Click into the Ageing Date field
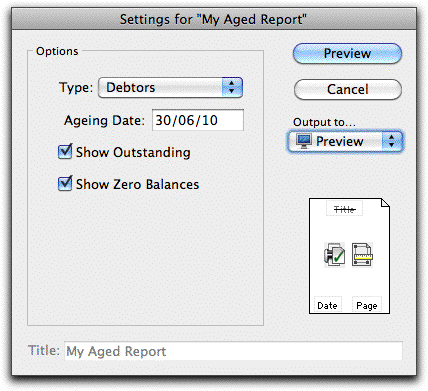This screenshot has width=428, height=391. 198,120
